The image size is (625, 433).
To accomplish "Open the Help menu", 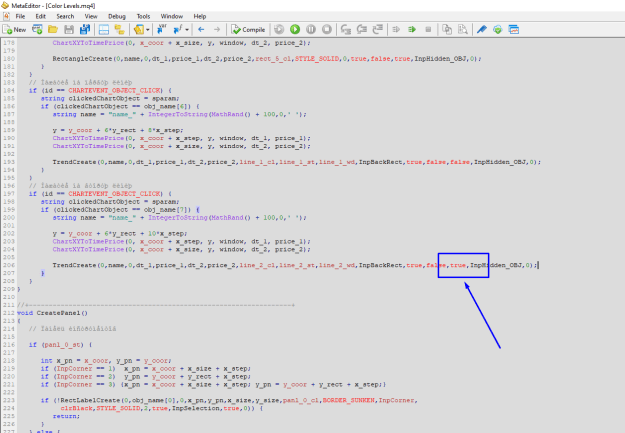I will coord(200,16).
